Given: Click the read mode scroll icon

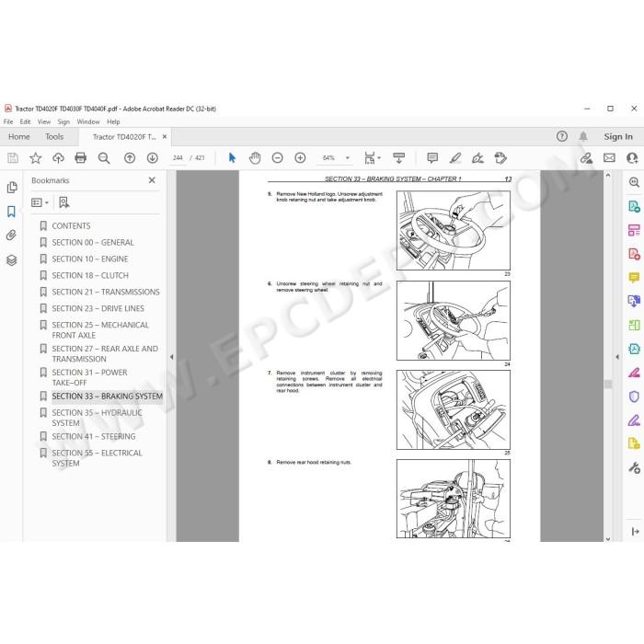Looking at the screenshot, I should (398, 157).
